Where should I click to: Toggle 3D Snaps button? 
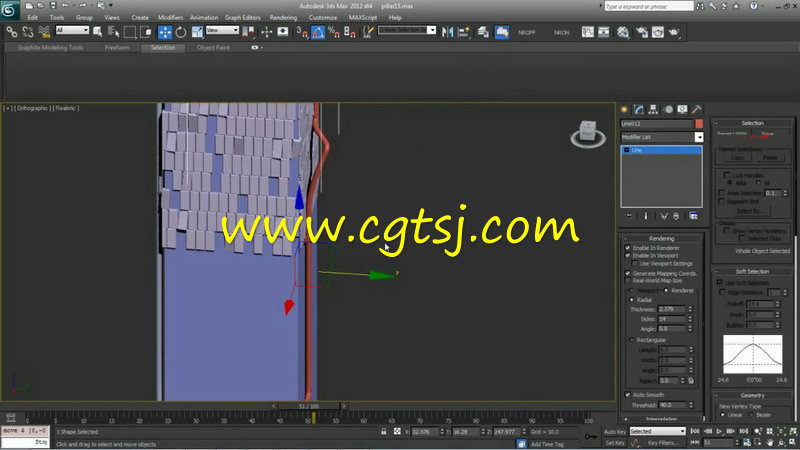[x=302, y=32]
